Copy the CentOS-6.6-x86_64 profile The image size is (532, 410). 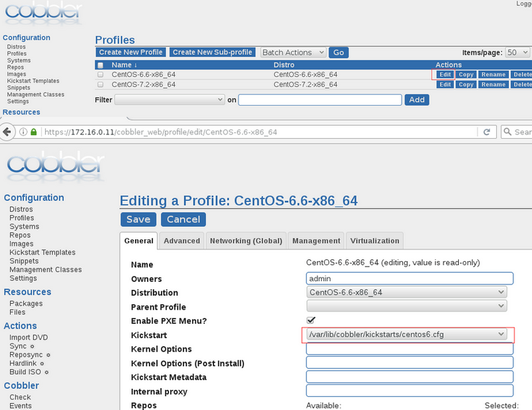(x=466, y=74)
